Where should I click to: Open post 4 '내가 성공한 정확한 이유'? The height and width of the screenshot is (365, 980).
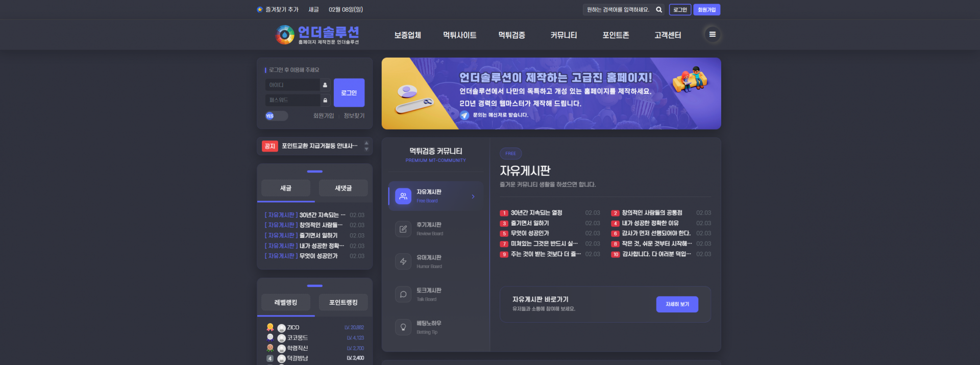pyautogui.click(x=650, y=223)
